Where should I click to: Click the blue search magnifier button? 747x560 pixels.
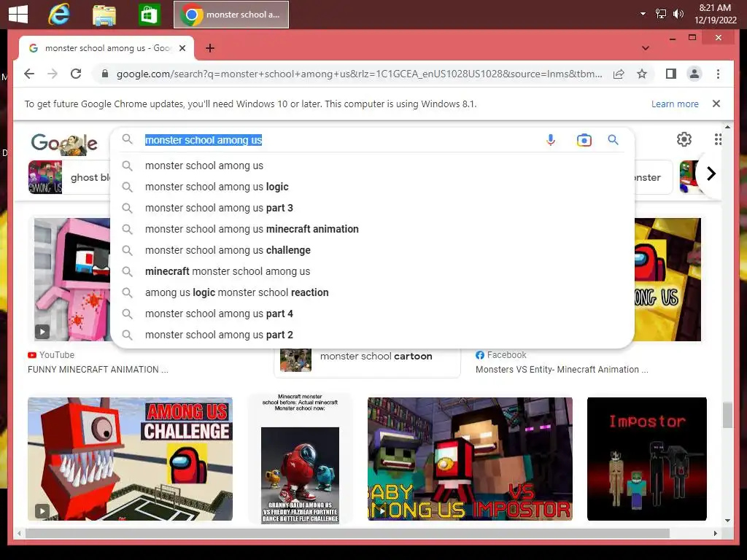pos(613,139)
